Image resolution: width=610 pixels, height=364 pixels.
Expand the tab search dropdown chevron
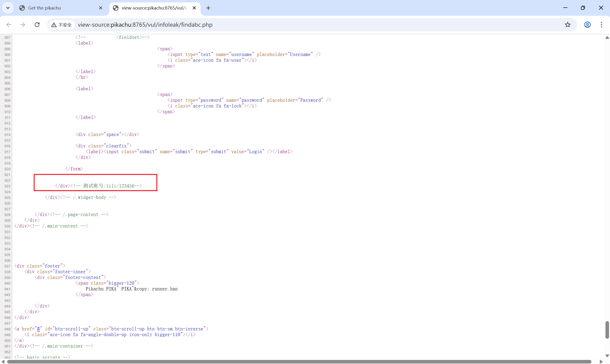[x=8, y=8]
